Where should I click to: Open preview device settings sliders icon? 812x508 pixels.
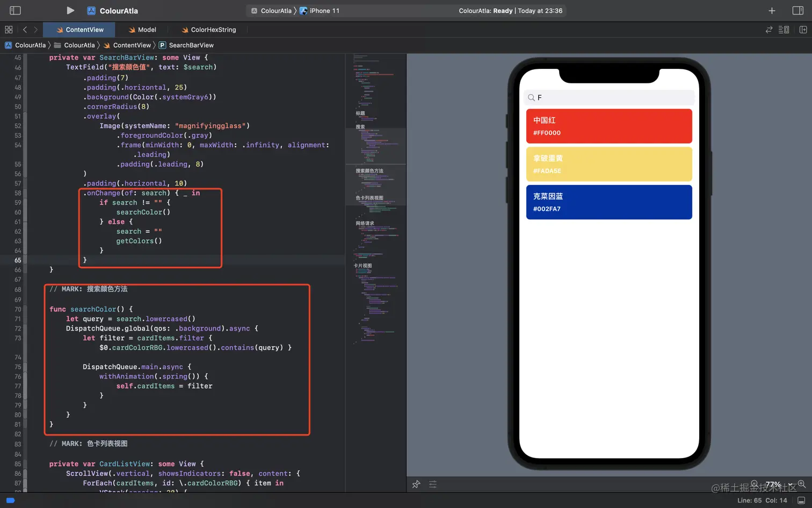433,484
